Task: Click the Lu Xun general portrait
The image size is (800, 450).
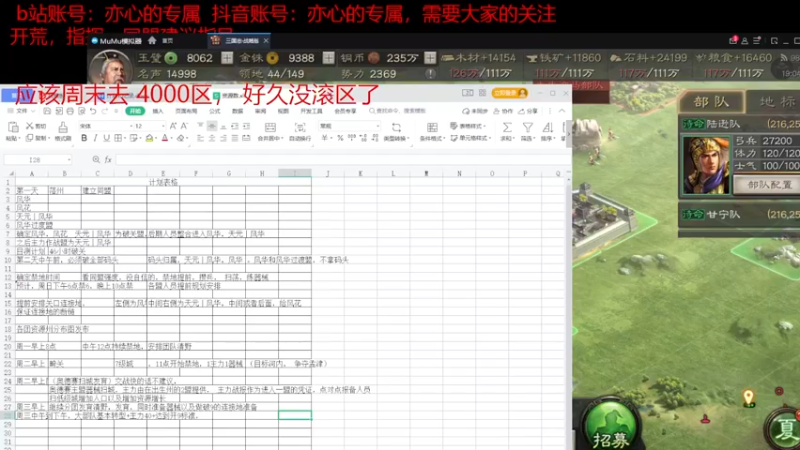Action: click(706, 164)
